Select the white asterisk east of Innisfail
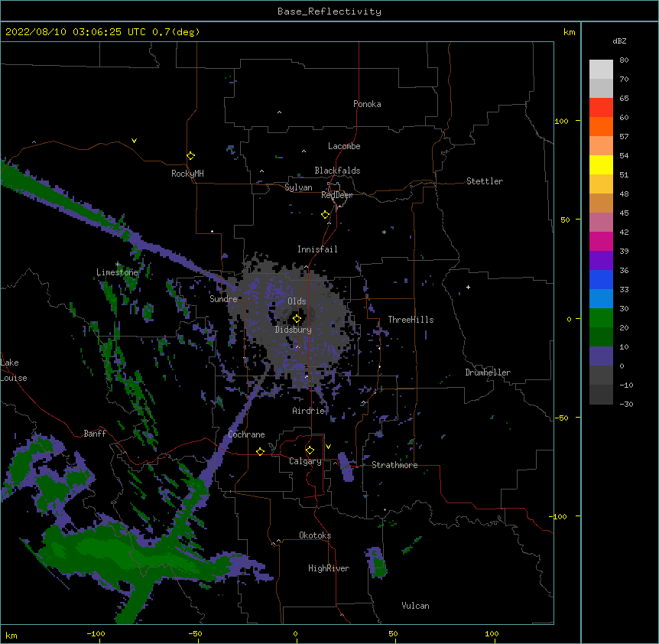The image size is (659, 644). click(384, 232)
